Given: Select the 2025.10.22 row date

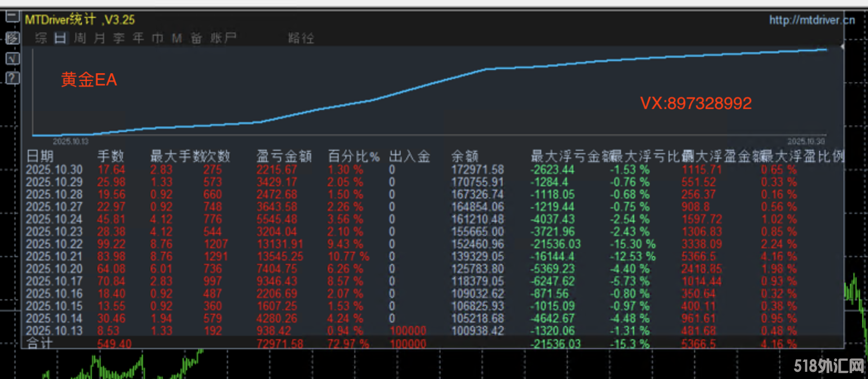Looking at the screenshot, I should (x=54, y=243).
